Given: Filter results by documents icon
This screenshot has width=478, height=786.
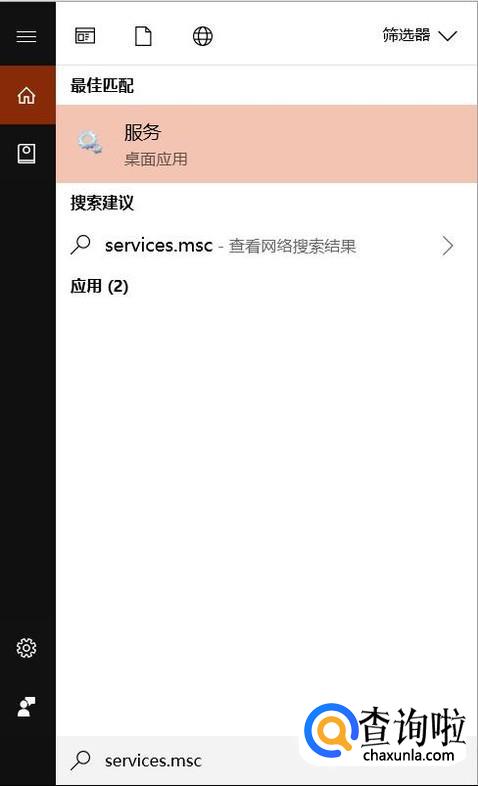Looking at the screenshot, I should 143,36.
